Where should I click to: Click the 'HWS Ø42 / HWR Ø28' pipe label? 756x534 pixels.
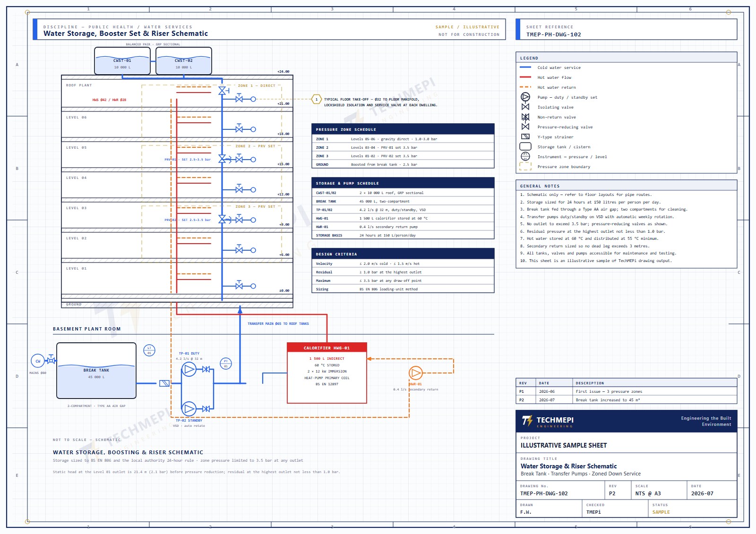pyautogui.click(x=109, y=100)
